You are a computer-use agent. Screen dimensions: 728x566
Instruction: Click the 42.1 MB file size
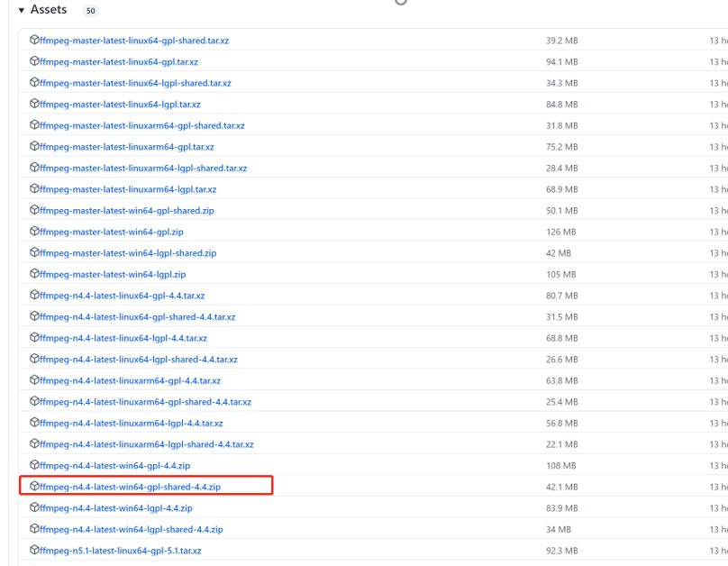(562, 487)
